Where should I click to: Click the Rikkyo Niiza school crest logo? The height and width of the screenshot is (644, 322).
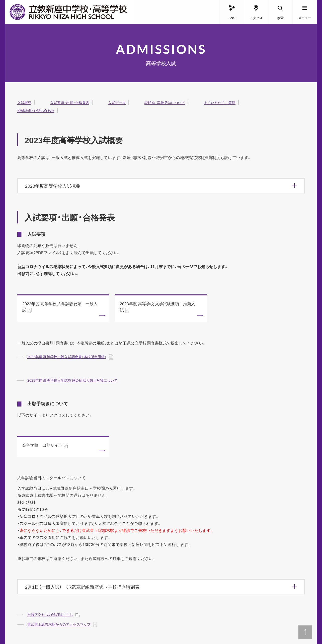17,12
